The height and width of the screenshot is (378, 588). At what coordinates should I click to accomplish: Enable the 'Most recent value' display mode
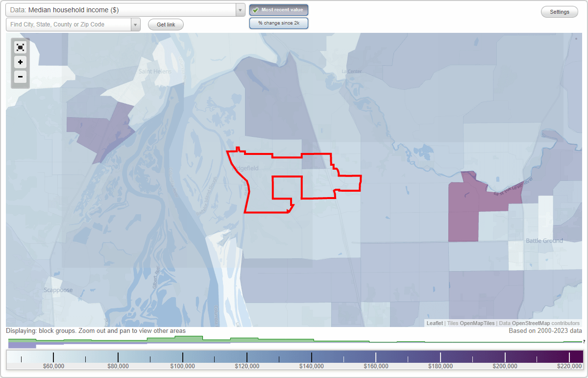(279, 10)
